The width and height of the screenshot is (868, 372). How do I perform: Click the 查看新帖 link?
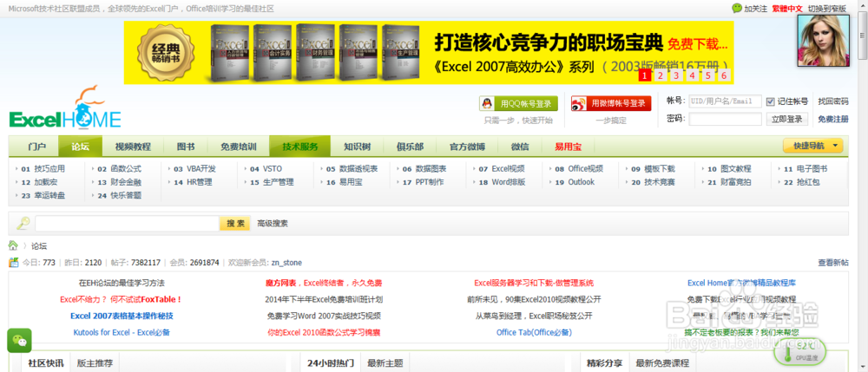coord(833,263)
